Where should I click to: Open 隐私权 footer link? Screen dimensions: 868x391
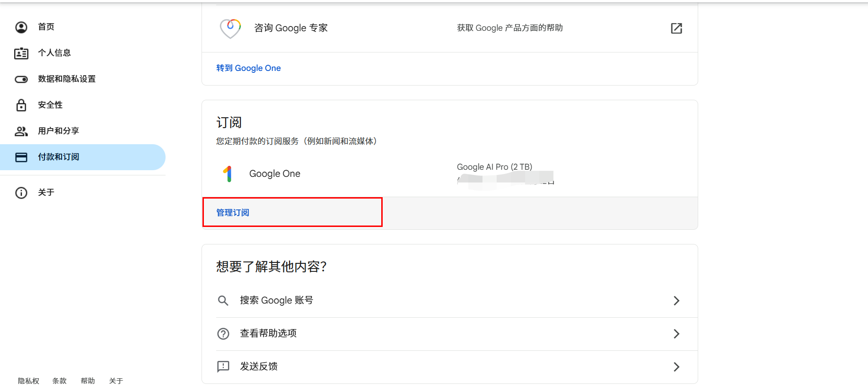[x=28, y=381]
